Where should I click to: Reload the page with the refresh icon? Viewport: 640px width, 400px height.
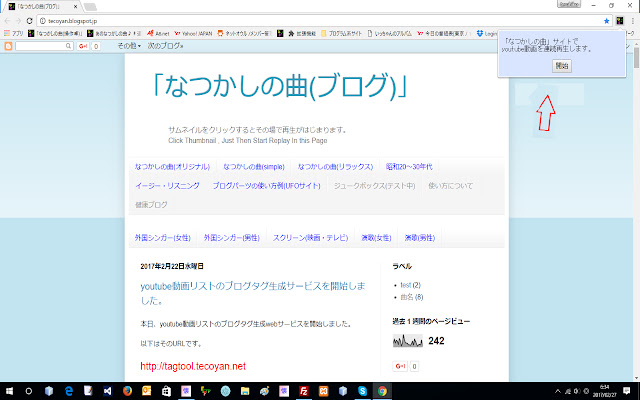pos(31,20)
